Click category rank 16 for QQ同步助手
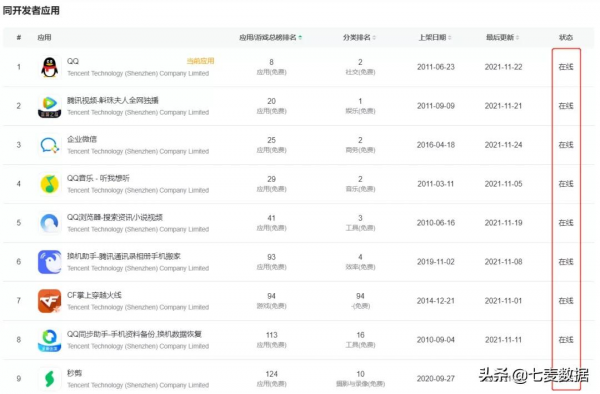600x394 pixels. coord(360,335)
